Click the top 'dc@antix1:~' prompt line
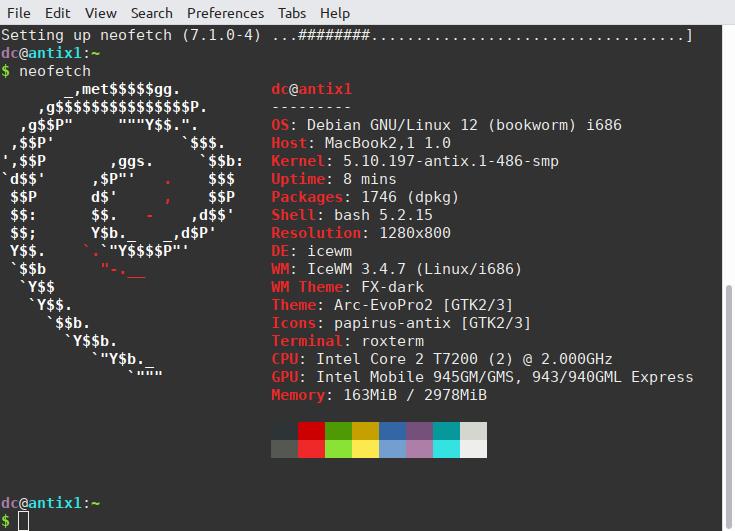Image resolution: width=735 pixels, height=531 pixels. (x=50, y=53)
